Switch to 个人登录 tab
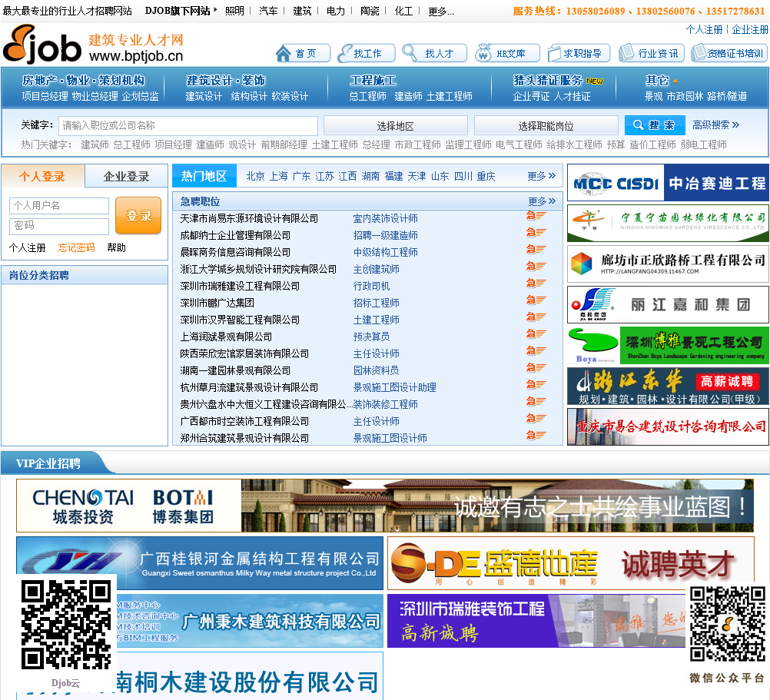This screenshot has width=770, height=700. click(x=42, y=176)
